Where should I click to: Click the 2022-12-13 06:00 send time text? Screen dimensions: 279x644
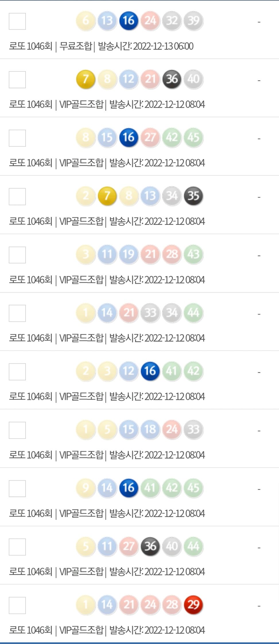point(163,46)
